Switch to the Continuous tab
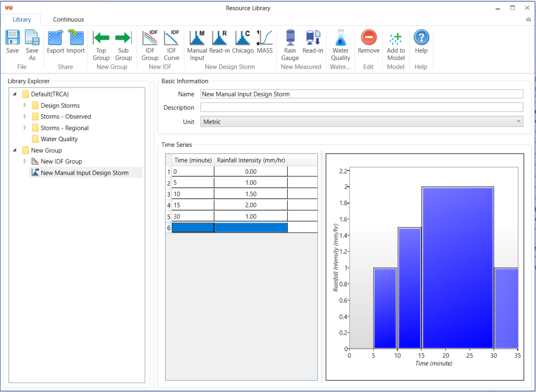536x392 pixels. pos(68,20)
